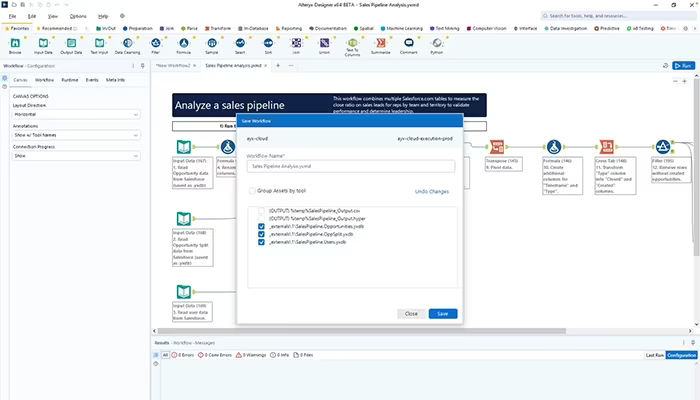Open the Edit menu
This screenshot has width=700, height=400.
(x=32, y=16)
